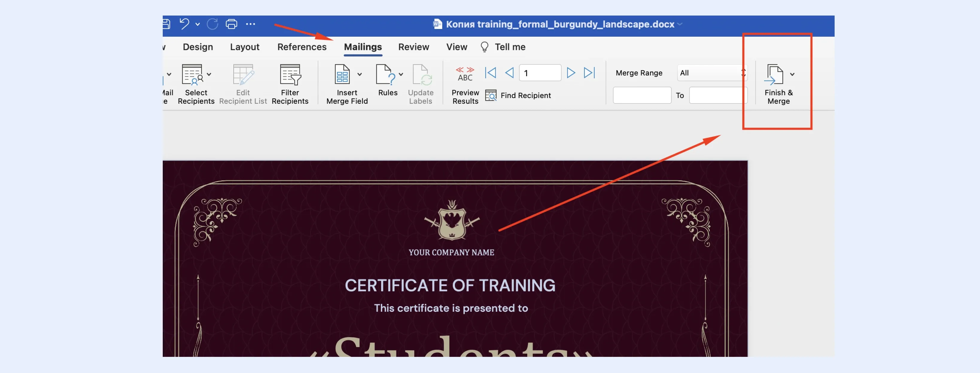Toggle Preview Results

pyautogui.click(x=465, y=85)
